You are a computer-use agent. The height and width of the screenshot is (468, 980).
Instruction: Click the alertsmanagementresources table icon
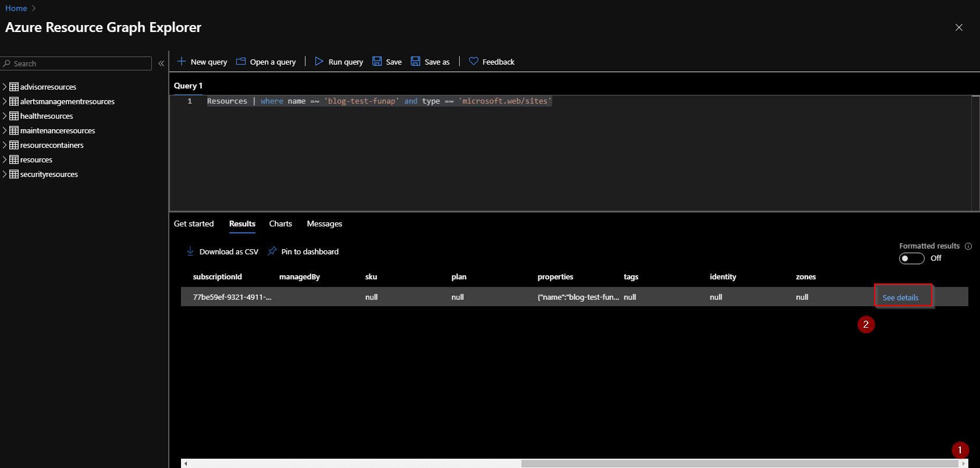(14, 101)
